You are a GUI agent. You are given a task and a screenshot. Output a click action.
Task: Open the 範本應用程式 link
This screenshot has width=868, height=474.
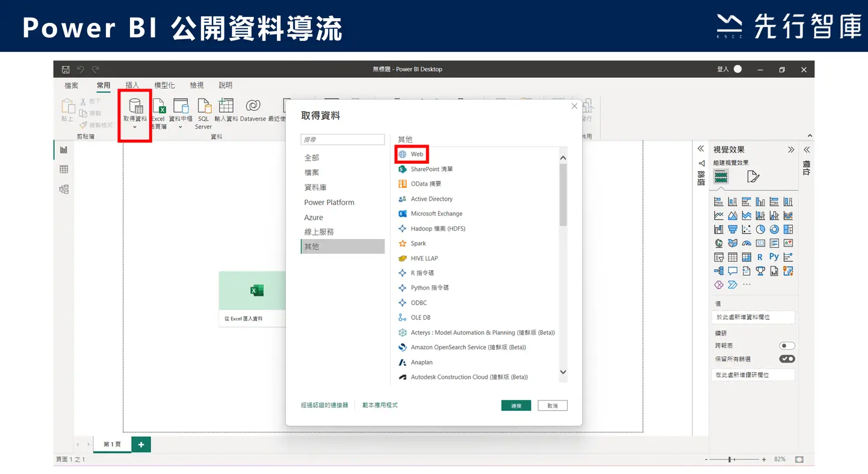[x=380, y=405]
